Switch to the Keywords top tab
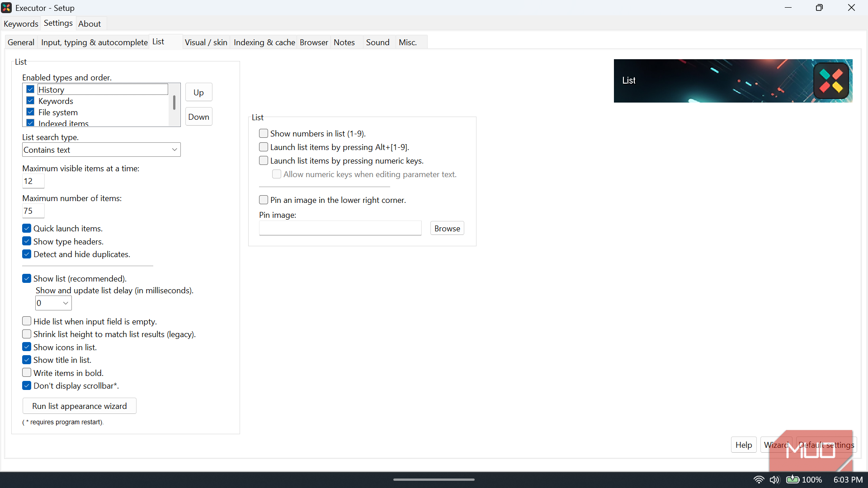Image resolution: width=868 pixels, height=488 pixels. click(21, 24)
